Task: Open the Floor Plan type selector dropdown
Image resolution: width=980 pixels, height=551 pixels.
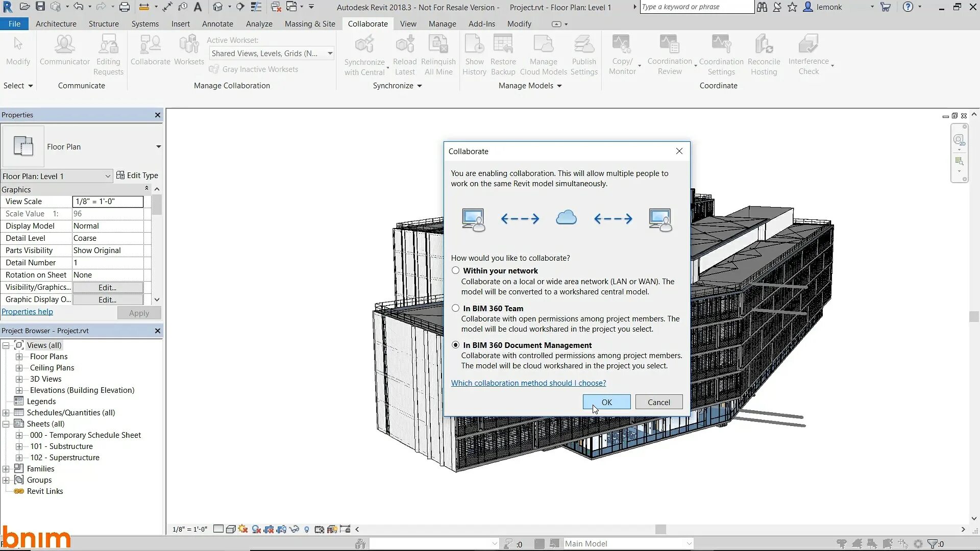Action: [x=158, y=147]
